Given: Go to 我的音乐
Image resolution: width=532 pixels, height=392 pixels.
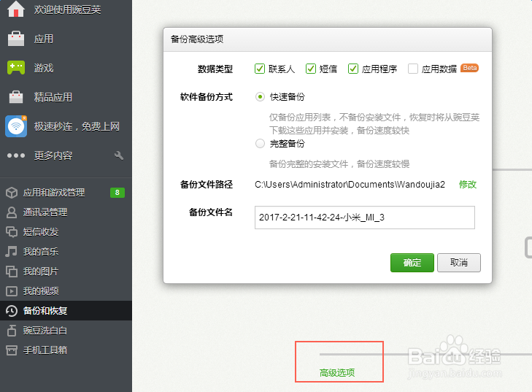Looking at the screenshot, I should [x=41, y=252].
